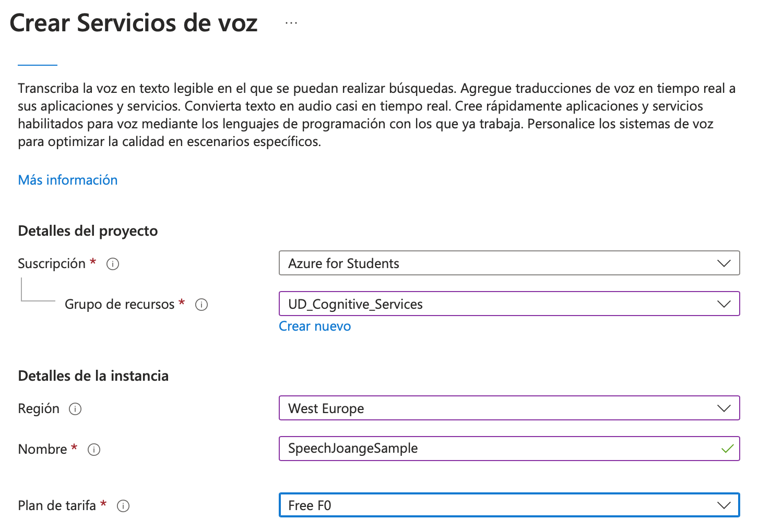The image size is (759, 532).
Task: Click the chevron on Grupo de recursos
Action: (724, 304)
